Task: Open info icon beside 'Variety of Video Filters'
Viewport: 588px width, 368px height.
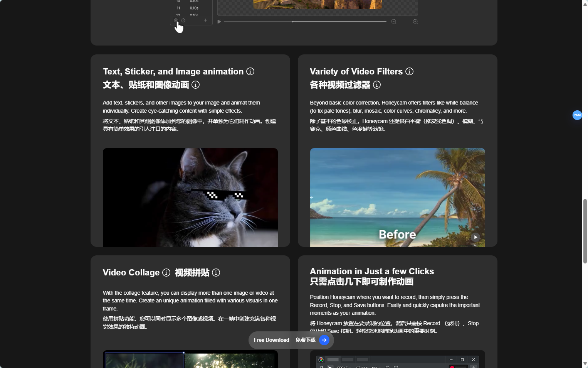Action: 410,71
